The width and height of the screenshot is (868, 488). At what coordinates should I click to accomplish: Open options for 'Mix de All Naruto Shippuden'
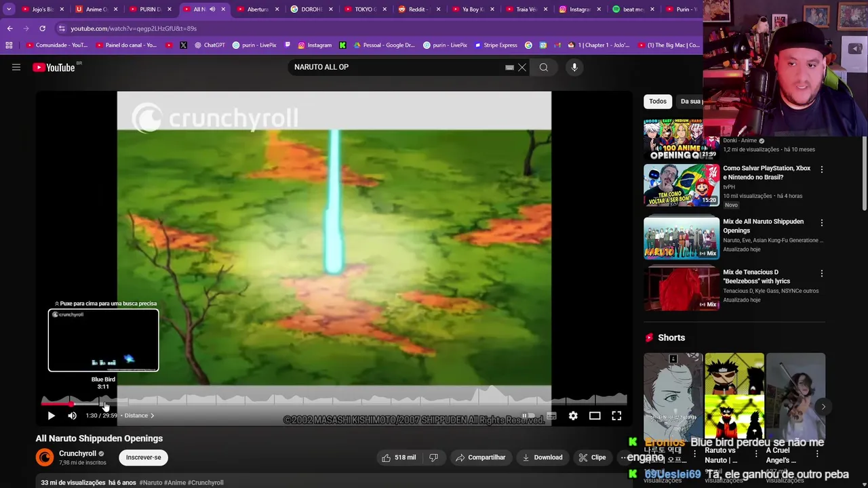822,222
